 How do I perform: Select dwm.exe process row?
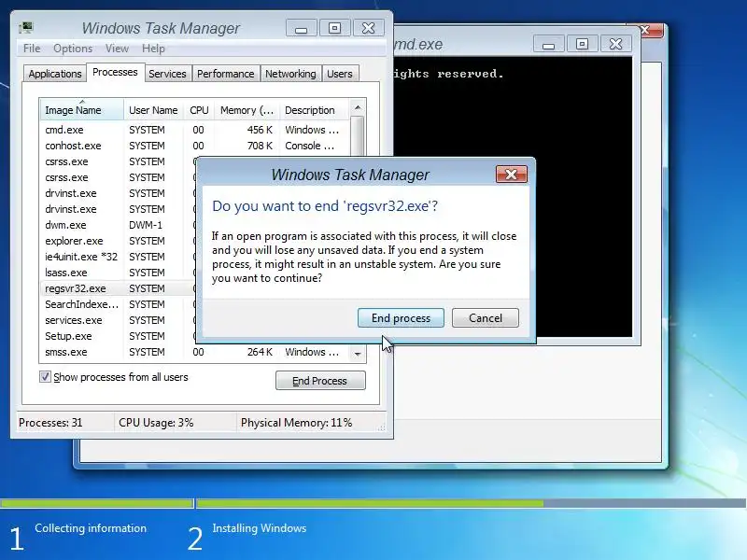(119, 225)
